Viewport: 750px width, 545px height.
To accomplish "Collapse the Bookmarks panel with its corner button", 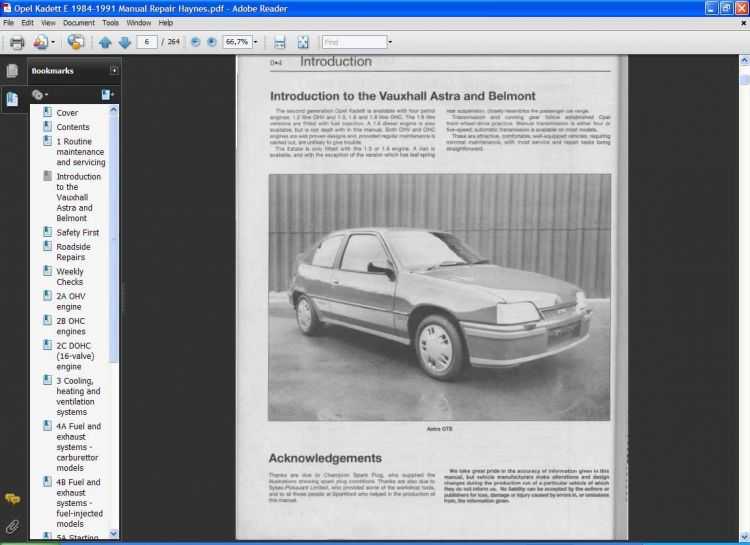I will [114, 70].
